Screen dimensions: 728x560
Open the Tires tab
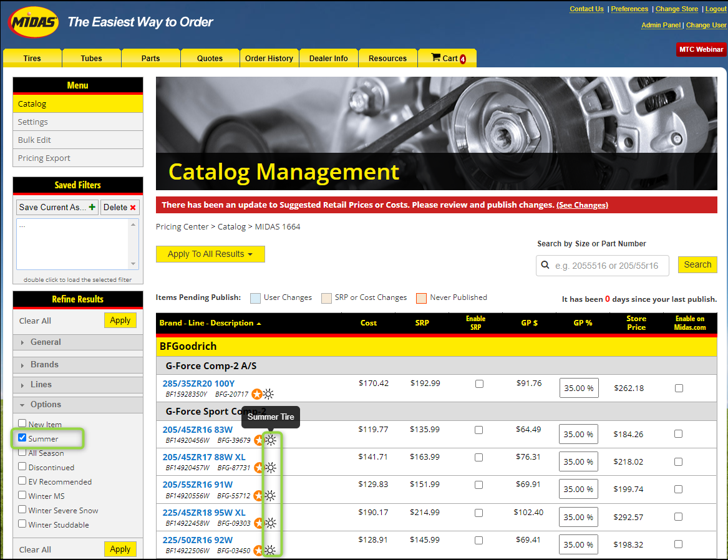pos(32,58)
